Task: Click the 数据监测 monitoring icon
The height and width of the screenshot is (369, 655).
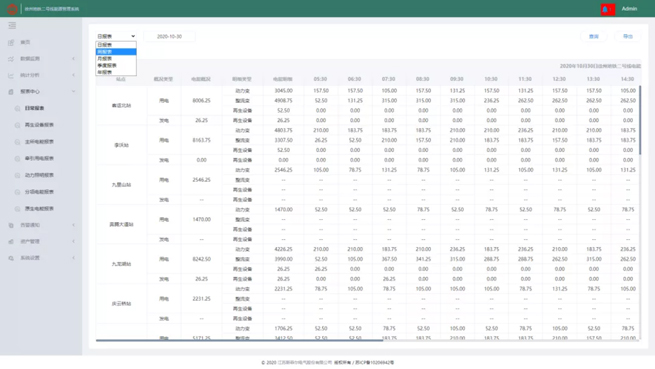Action: click(11, 59)
